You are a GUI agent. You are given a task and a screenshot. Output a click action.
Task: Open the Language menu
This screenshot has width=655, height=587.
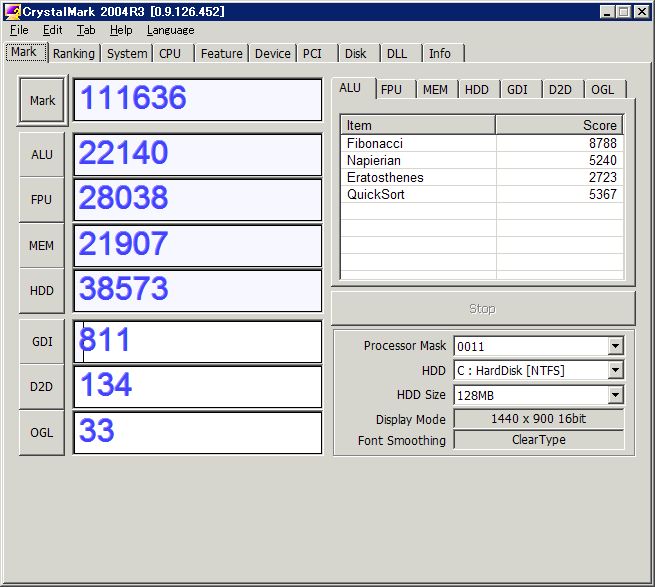170,30
